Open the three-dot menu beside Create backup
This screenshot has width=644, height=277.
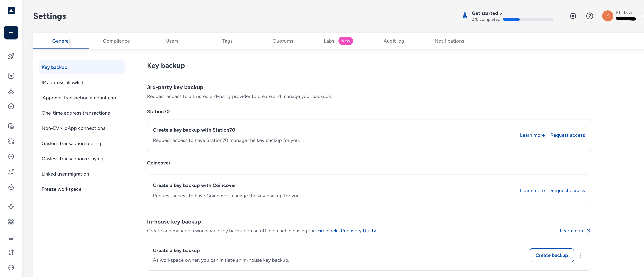(581, 255)
